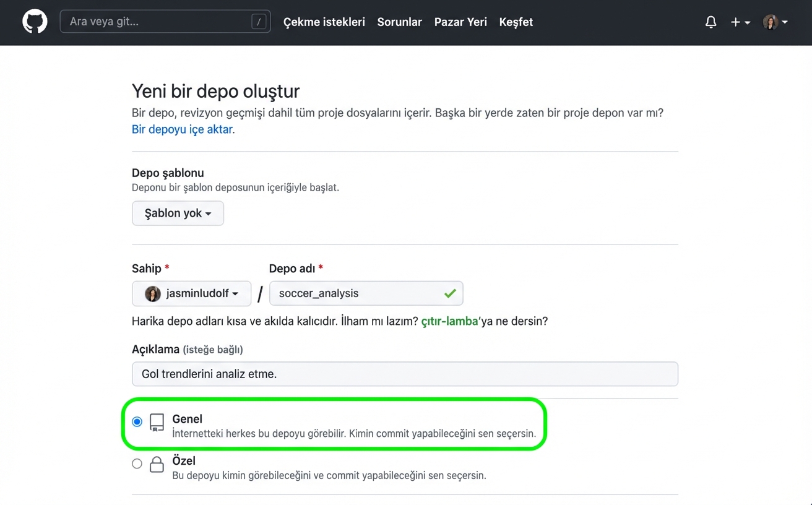Click the owner avatar inside the Sahip selector
The width and height of the screenshot is (812, 505).
(152, 293)
